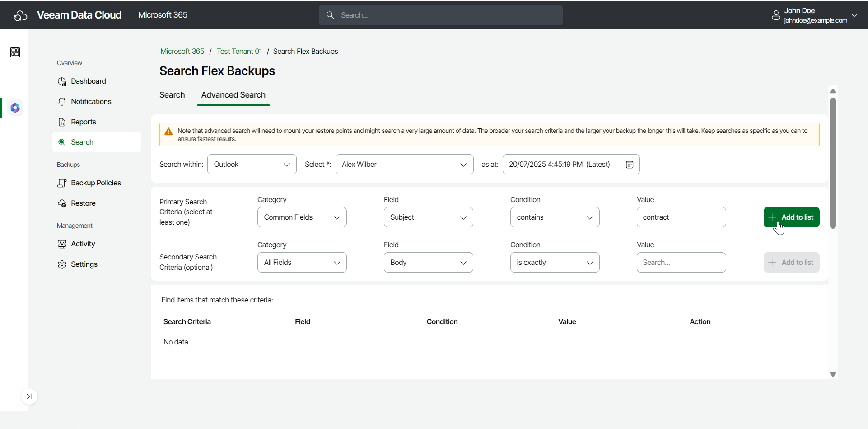Image resolution: width=868 pixels, height=429 pixels.
Task: Open Dashboard from the sidebar
Action: click(x=97, y=81)
